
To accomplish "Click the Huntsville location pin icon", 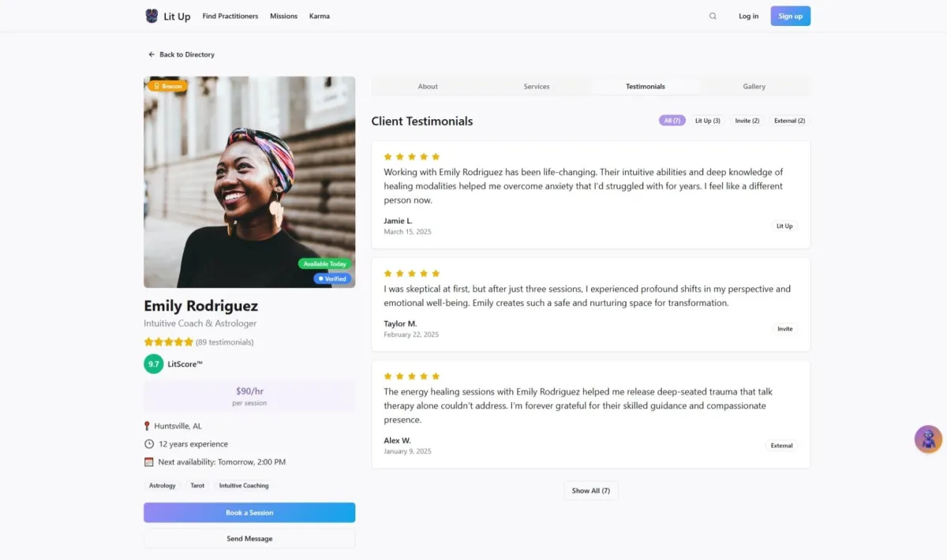I will (x=148, y=426).
